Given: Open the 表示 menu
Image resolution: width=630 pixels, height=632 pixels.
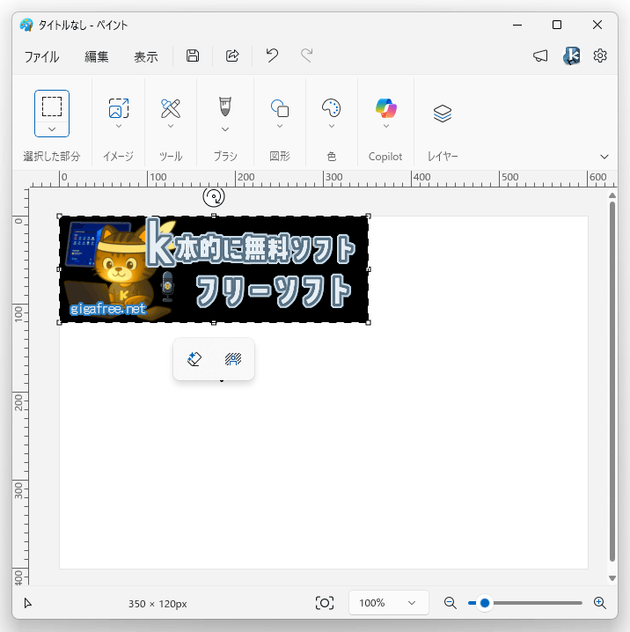Looking at the screenshot, I should coord(146,56).
